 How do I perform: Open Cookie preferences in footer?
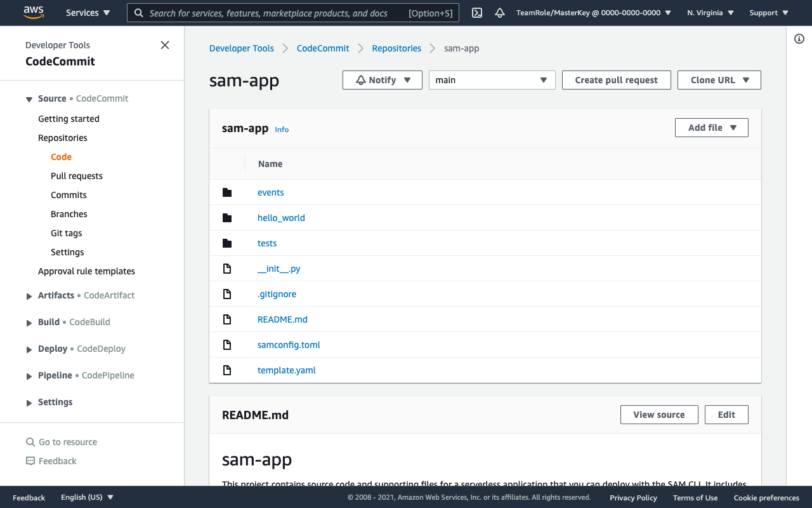(x=766, y=498)
